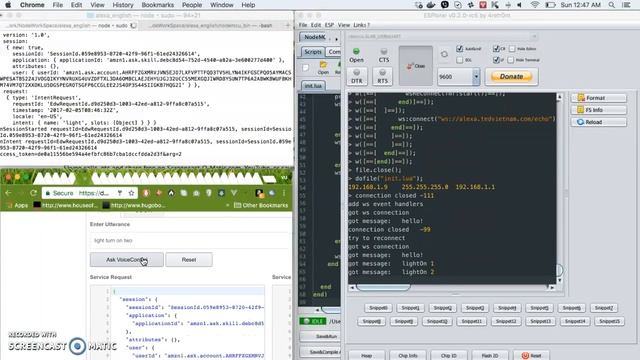
Task: Open the serial port selection combo box
Action: coord(442,36)
